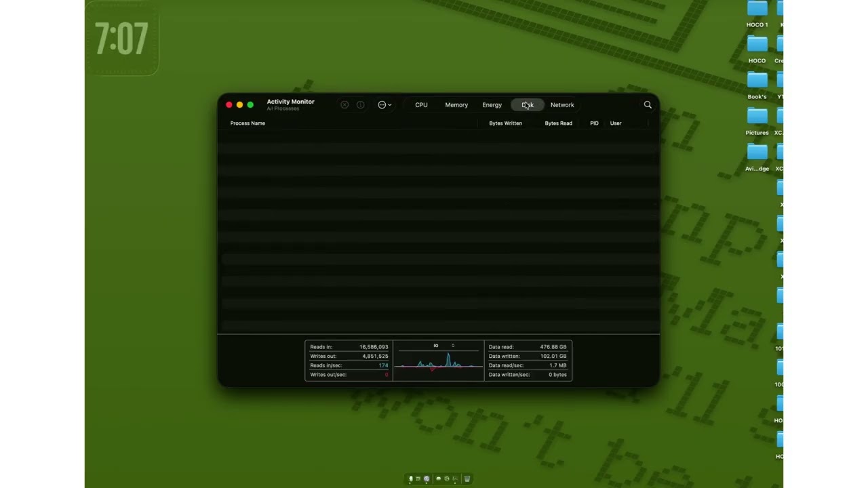Click the blue value "174"

click(383, 365)
